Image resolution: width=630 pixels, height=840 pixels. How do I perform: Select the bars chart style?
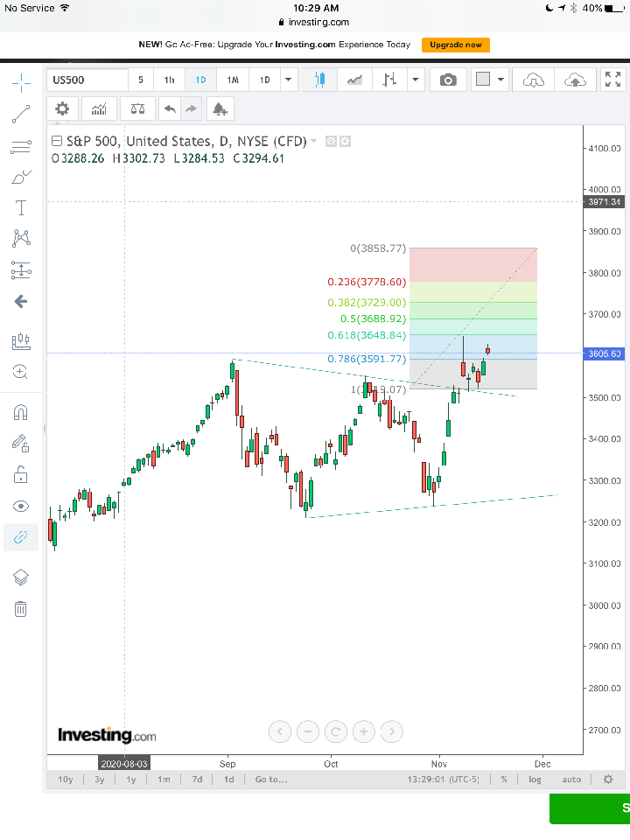[x=389, y=80]
